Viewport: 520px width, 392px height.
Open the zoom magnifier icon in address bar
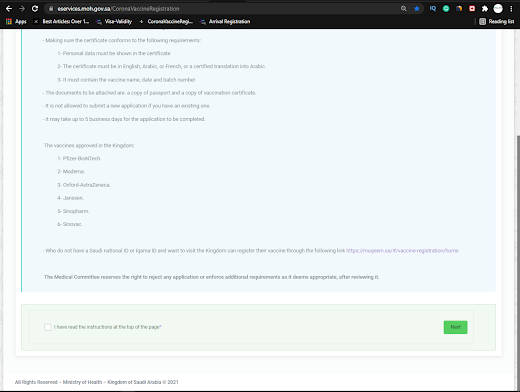click(x=404, y=9)
